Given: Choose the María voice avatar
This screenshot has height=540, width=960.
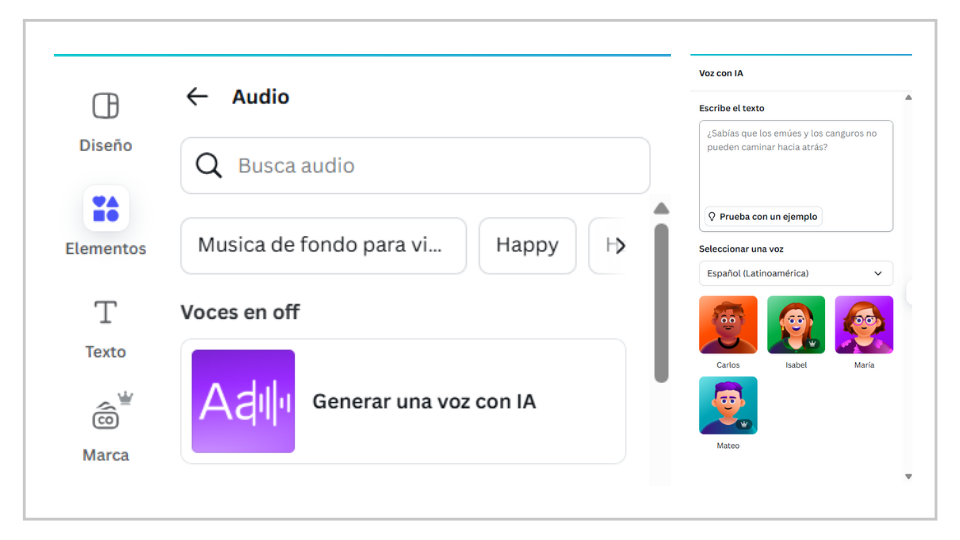Looking at the screenshot, I should [864, 325].
